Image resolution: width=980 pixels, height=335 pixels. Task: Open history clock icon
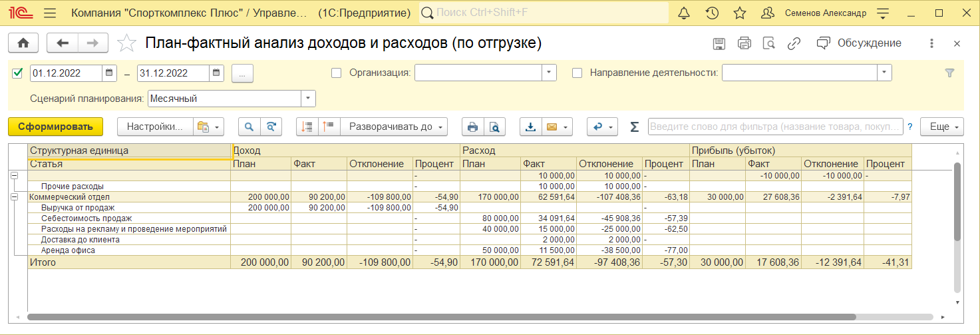coord(712,13)
